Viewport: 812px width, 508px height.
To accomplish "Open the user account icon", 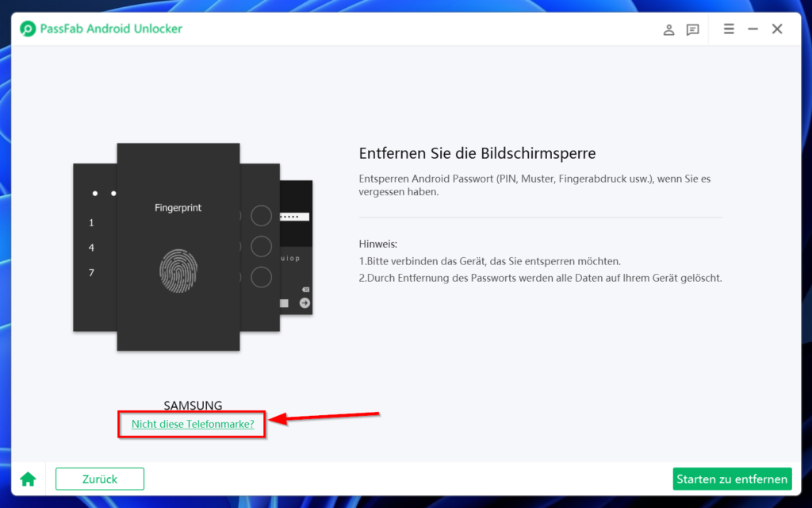I will coord(668,29).
